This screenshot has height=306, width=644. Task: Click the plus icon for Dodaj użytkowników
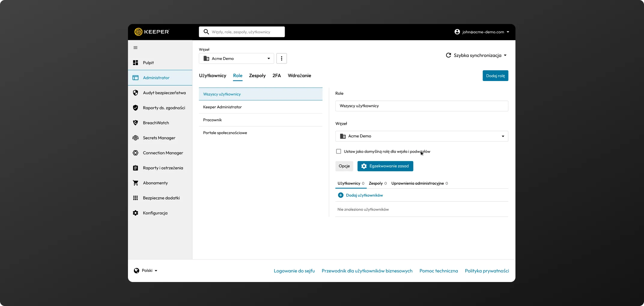click(x=341, y=195)
